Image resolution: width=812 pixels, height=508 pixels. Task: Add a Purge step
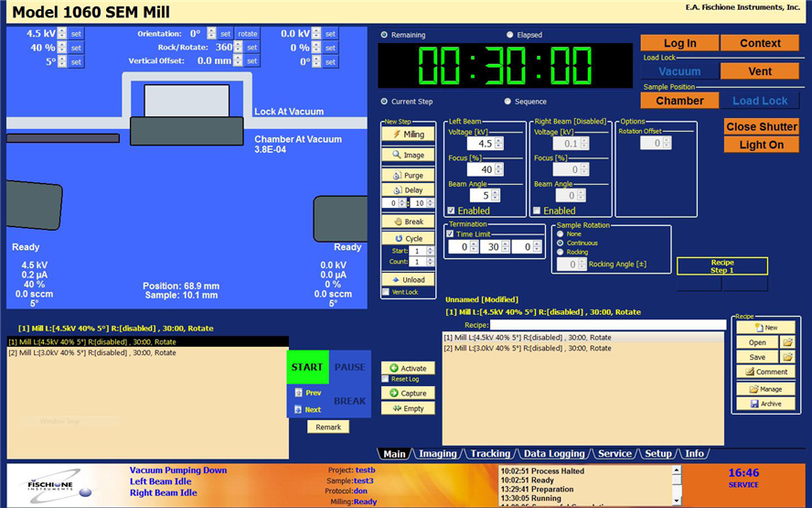[x=408, y=175]
